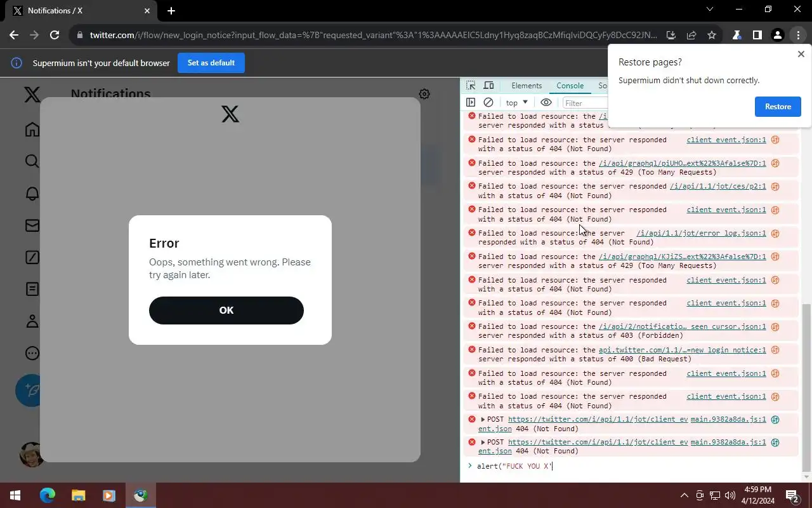Open More circle icon in the sidebar
The width and height of the screenshot is (812, 508).
[x=32, y=353]
